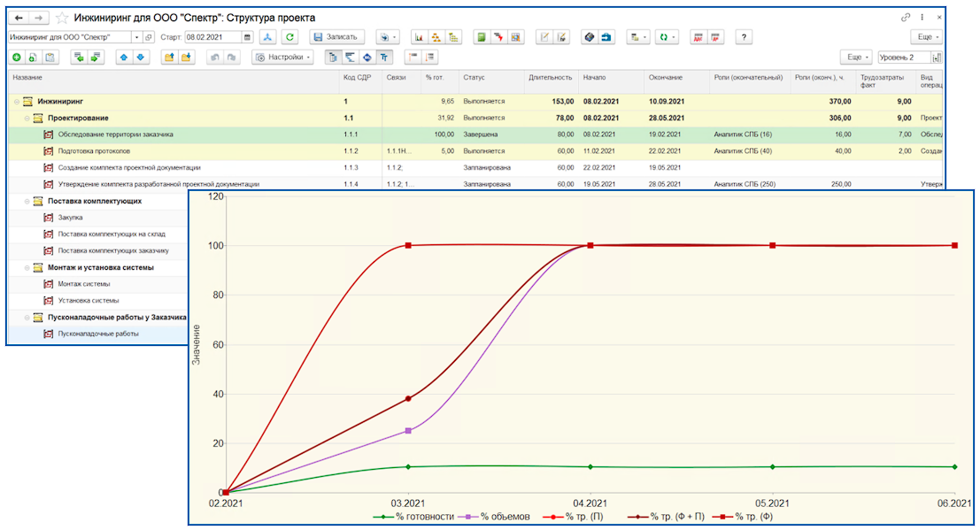Open the Настройки dropdown
980x530 pixels.
click(x=282, y=58)
